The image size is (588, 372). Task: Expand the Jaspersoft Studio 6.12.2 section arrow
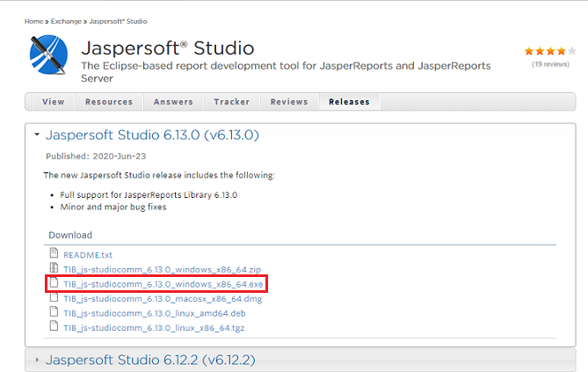pyautogui.click(x=37, y=360)
